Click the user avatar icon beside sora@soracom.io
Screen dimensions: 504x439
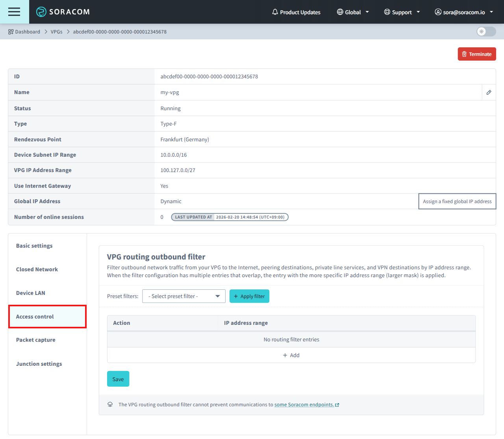pyautogui.click(x=438, y=12)
